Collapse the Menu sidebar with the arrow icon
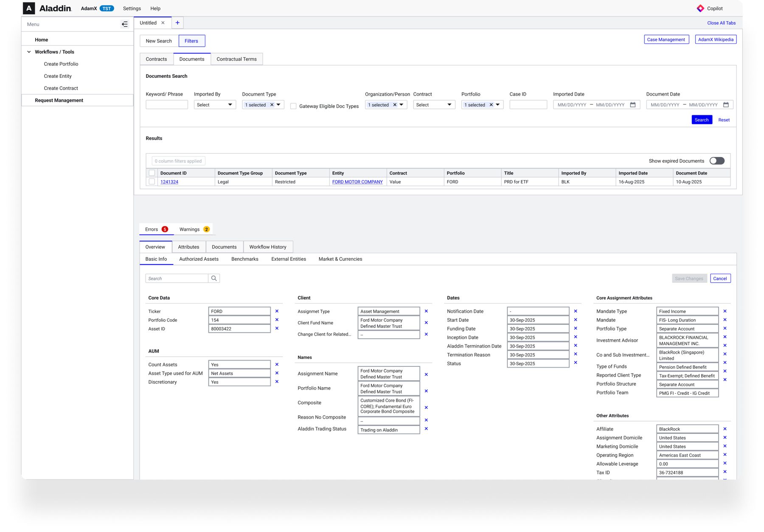Viewport: 764px width, 532px height. [124, 24]
